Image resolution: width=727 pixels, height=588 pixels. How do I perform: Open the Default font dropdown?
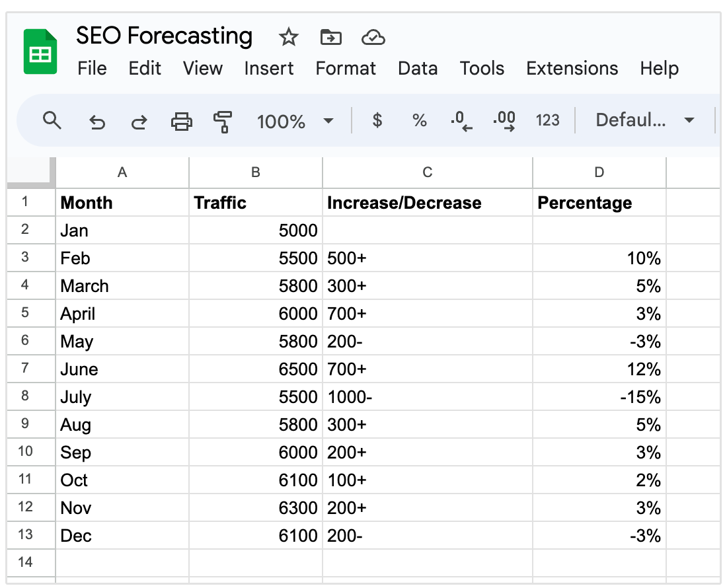(644, 120)
